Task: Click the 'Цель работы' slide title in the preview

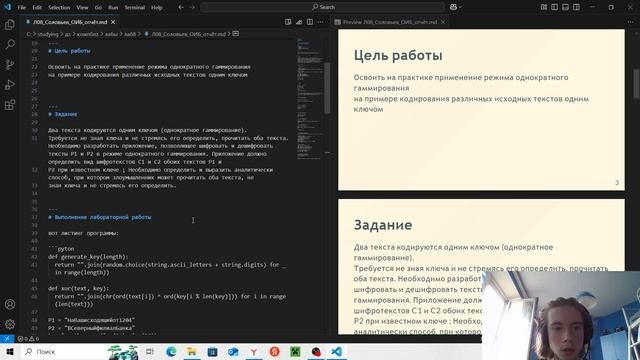Action: (398, 56)
